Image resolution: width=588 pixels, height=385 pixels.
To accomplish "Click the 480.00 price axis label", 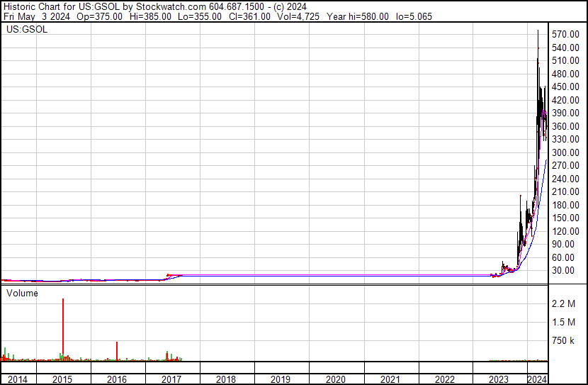I will pos(565,74).
